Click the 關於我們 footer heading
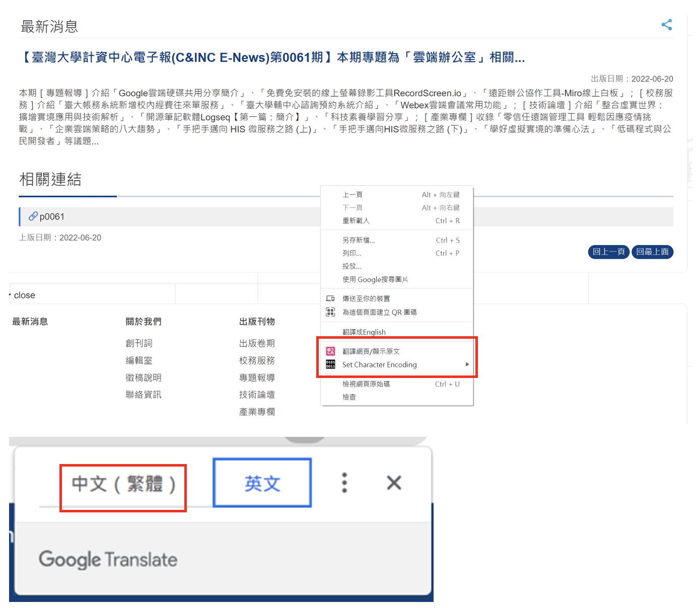This screenshot has height=608, width=700. [x=144, y=322]
